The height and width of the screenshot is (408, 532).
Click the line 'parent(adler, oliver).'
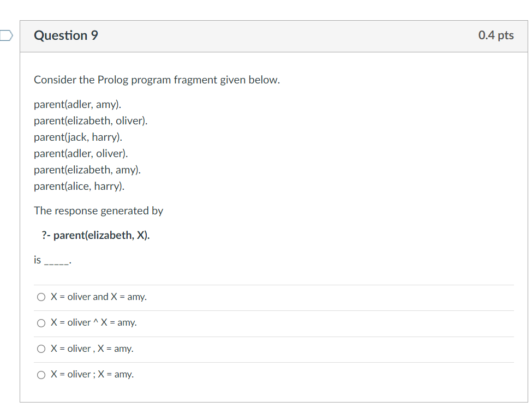pos(81,153)
